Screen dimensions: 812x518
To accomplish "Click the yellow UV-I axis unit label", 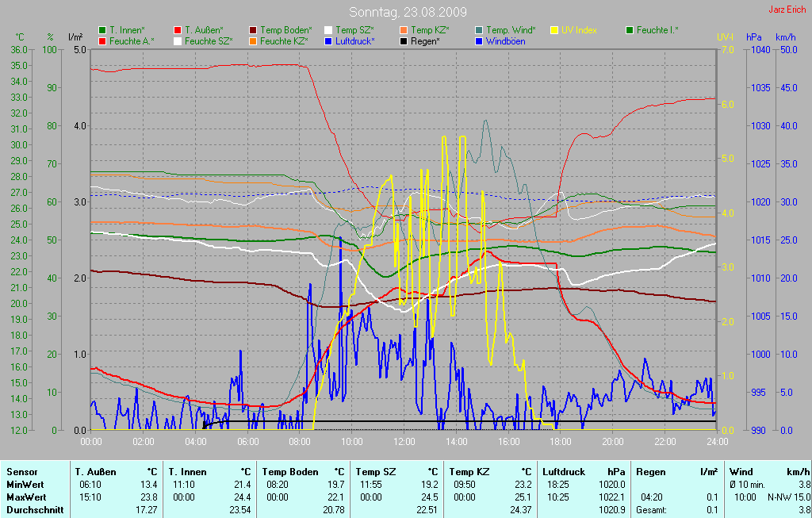I will [725, 37].
